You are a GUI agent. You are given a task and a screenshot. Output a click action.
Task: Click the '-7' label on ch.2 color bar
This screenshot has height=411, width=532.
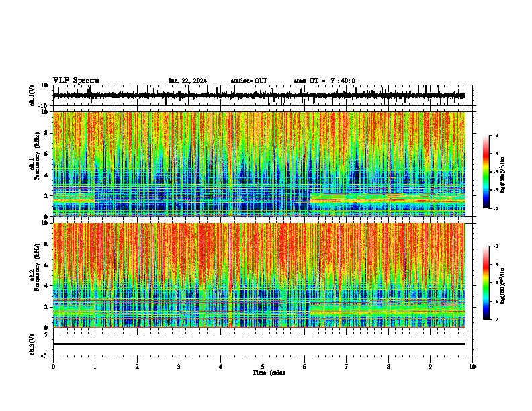tap(495, 320)
